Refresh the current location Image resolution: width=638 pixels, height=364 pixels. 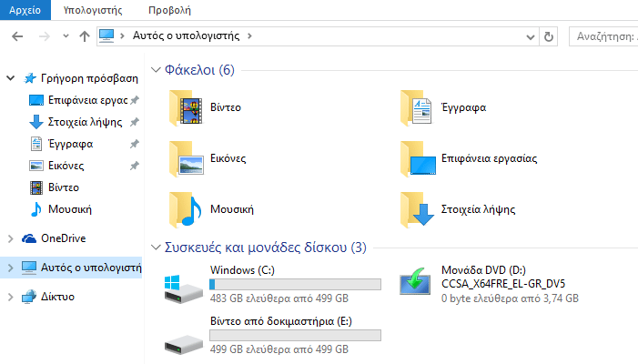click(549, 37)
